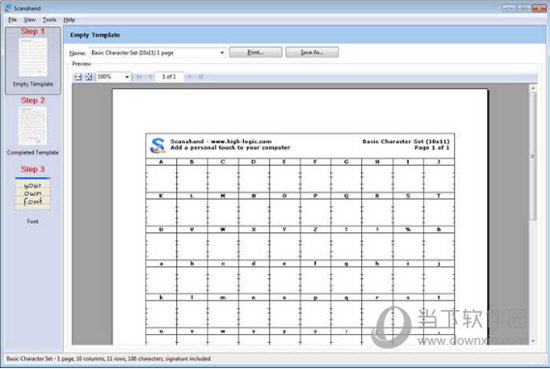Image resolution: width=550 pixels, height=369 pixels.
Task: Go to the first page using navigation icon
Action: point(139,77)
